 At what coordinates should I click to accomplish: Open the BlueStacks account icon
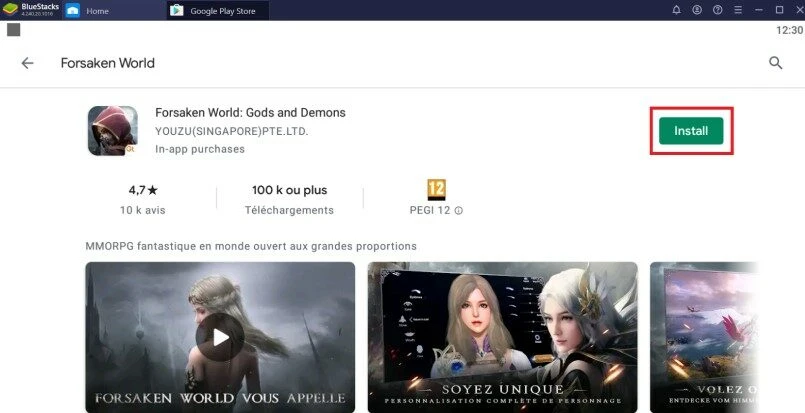pyautogui.click(x=697, y=10)
